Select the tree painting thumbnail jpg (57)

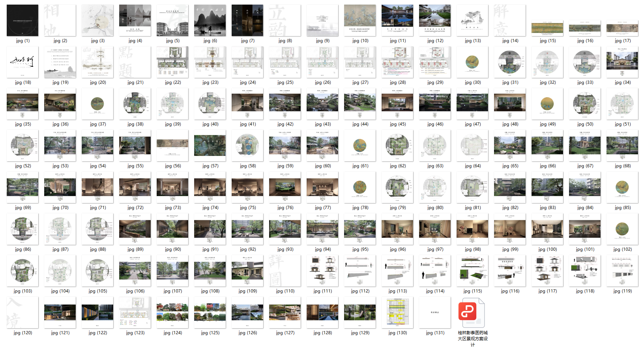(210, 146)
